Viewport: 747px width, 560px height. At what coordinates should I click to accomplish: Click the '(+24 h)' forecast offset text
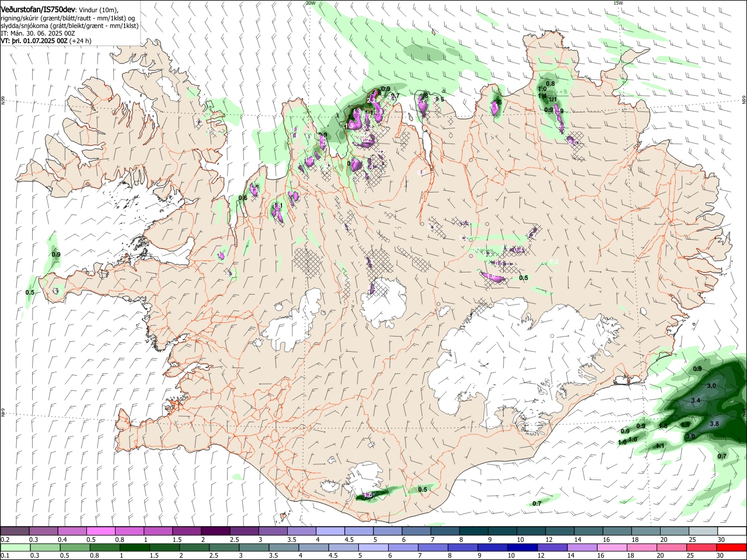pyautogui.click(x=81, y=41)
